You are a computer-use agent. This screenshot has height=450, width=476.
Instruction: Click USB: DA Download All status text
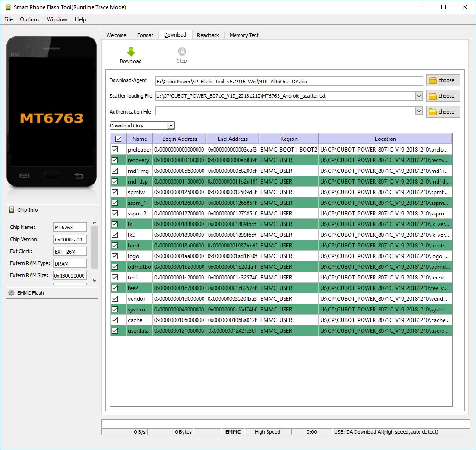(x=386, y=432)
